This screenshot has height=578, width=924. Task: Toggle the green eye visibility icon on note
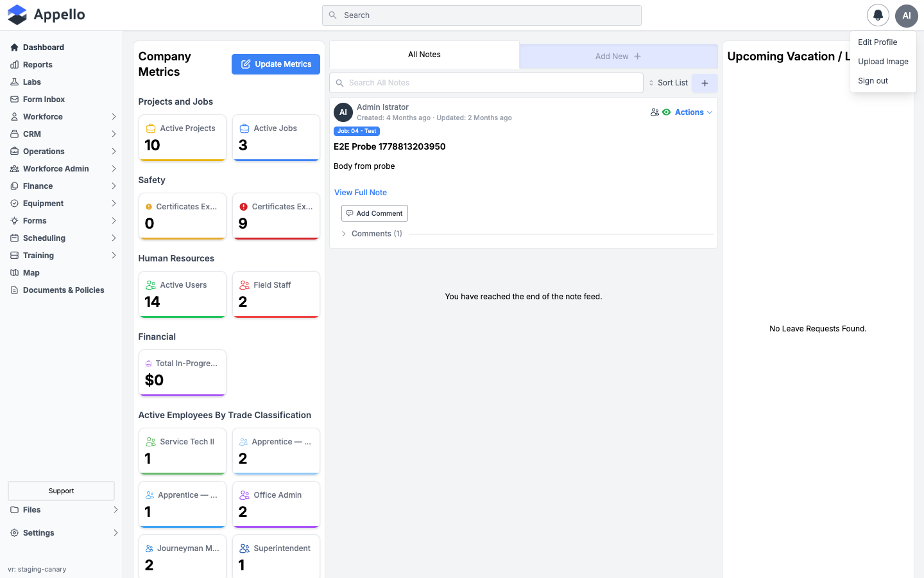(667, 112)
